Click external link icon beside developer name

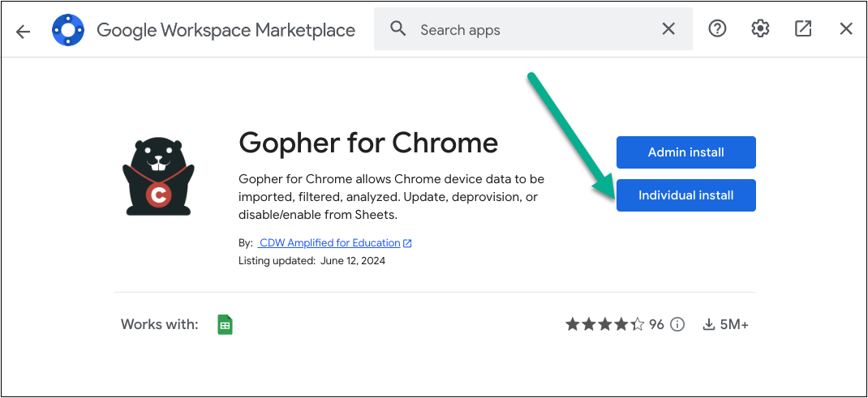(x=407, y=243)
